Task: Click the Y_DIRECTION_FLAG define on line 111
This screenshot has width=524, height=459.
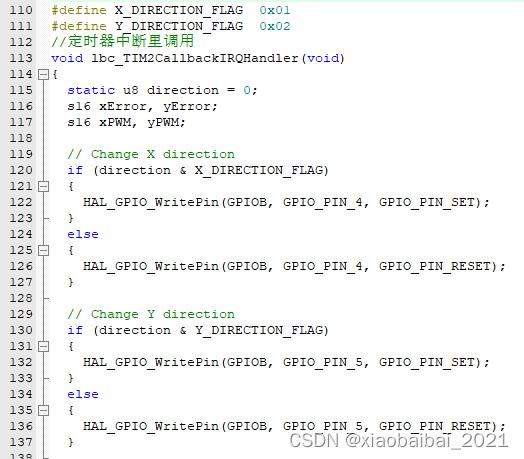Action: pyautogui.click(x=179, y=26)
